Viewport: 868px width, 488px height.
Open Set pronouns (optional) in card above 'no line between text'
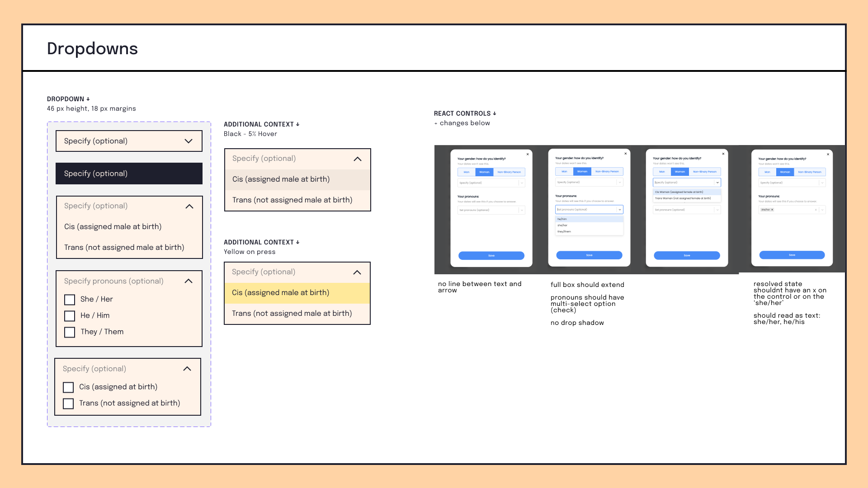491,210
